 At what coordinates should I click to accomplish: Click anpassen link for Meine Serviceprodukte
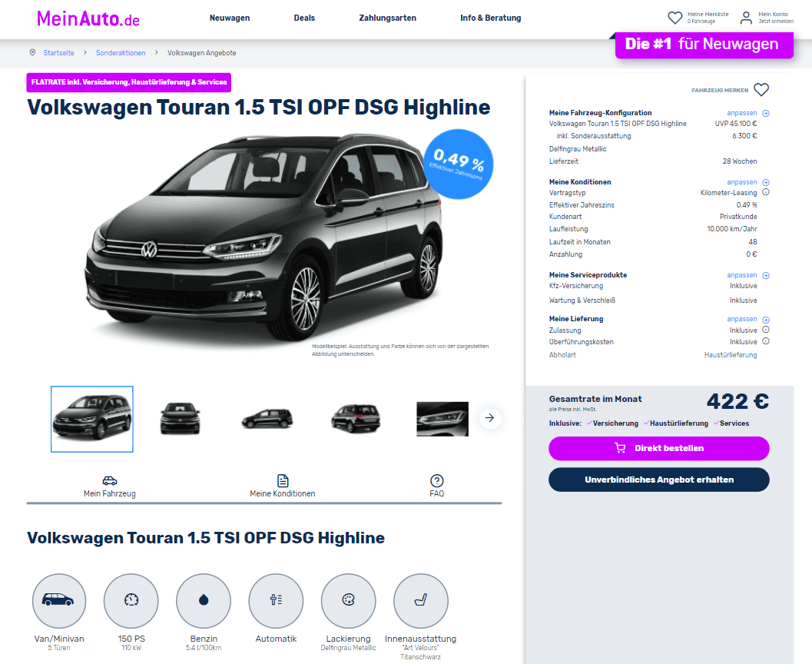[x=741, y=275]
